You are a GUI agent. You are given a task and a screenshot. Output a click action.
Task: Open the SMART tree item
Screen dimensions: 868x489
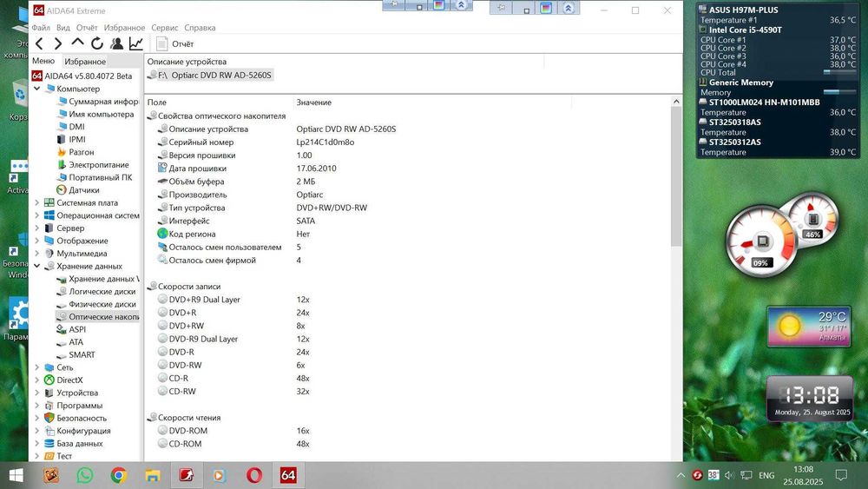click(76, 355)
